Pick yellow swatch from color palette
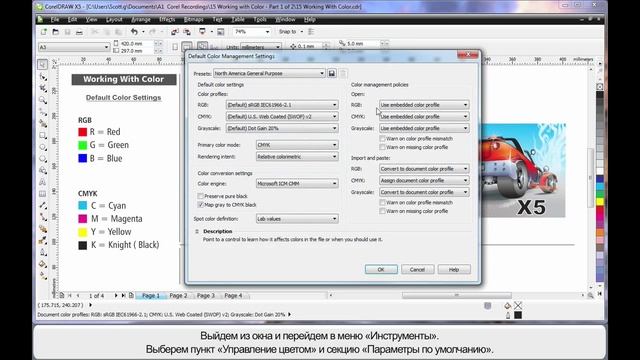The height and width of the screenshot is (360, 640). pyautogui.click(x=600, y=202)
